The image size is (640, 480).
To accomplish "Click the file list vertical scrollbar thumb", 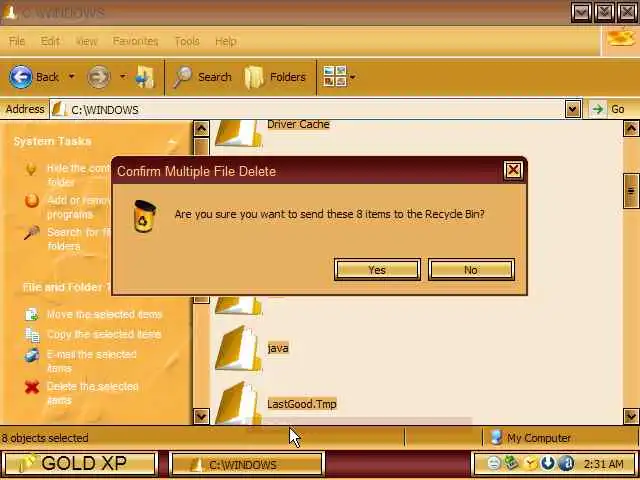I will pyautogui.click(x=631, y=191).
